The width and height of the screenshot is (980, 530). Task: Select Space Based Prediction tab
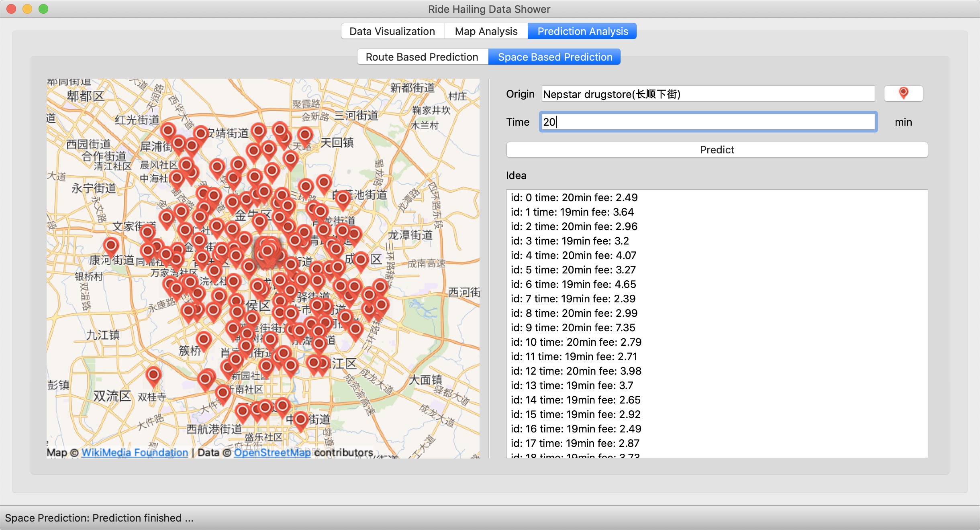(x=555, y=57)
